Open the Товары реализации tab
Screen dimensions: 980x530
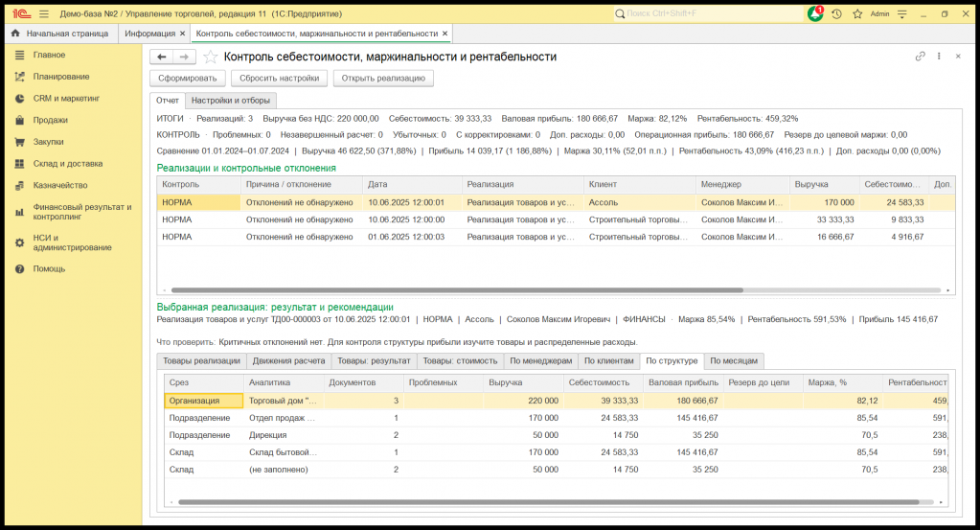coord(201,360)
